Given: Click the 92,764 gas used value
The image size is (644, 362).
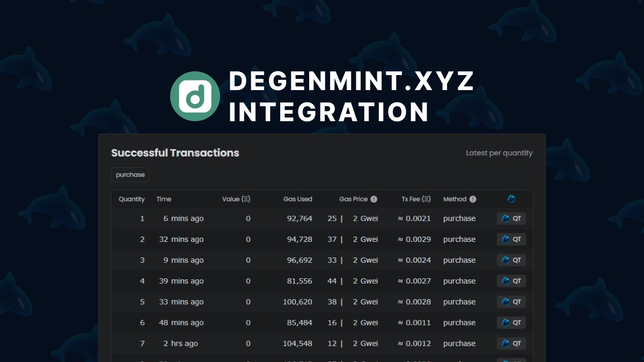Looking at the screenshot, I should click(x=299, y=218).
